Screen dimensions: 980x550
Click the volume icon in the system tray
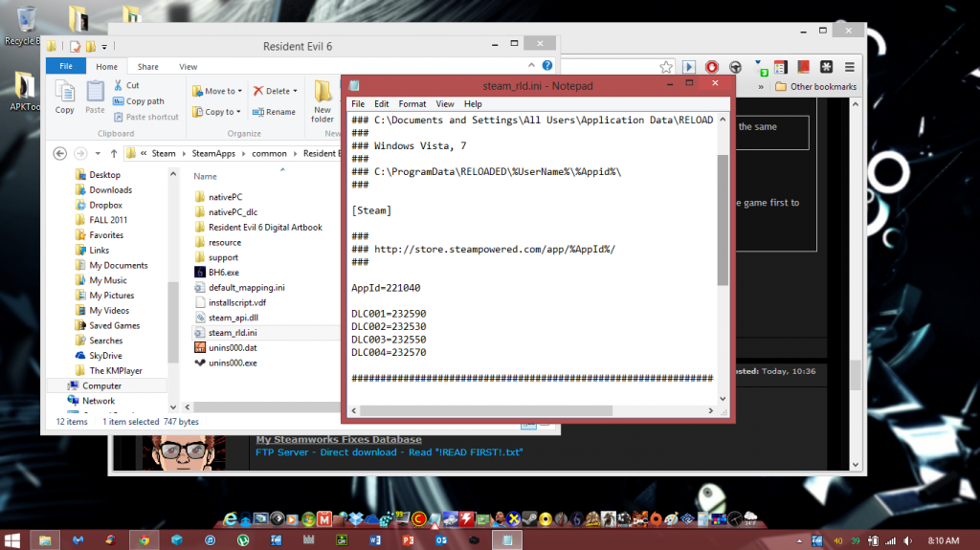(908, 540)
